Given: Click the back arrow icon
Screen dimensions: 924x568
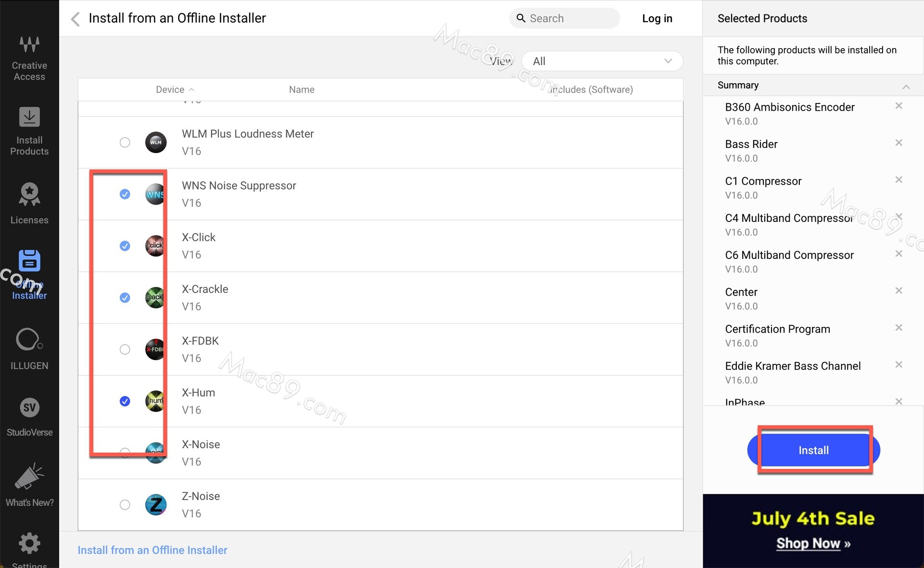Looking at the screenshot, I should point(75,19).
